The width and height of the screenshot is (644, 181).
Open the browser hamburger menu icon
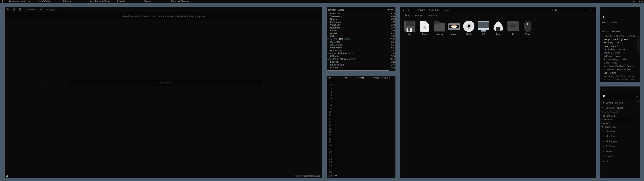point(20,10)
